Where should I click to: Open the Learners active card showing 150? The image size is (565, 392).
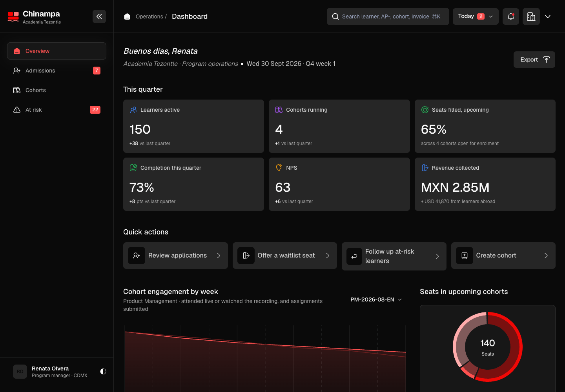tap(193, 126)
